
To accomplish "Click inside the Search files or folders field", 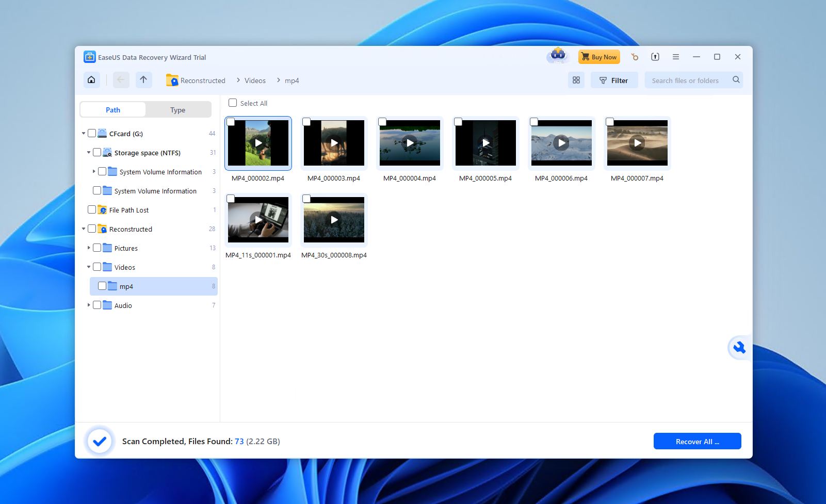I will click(686, 80).
